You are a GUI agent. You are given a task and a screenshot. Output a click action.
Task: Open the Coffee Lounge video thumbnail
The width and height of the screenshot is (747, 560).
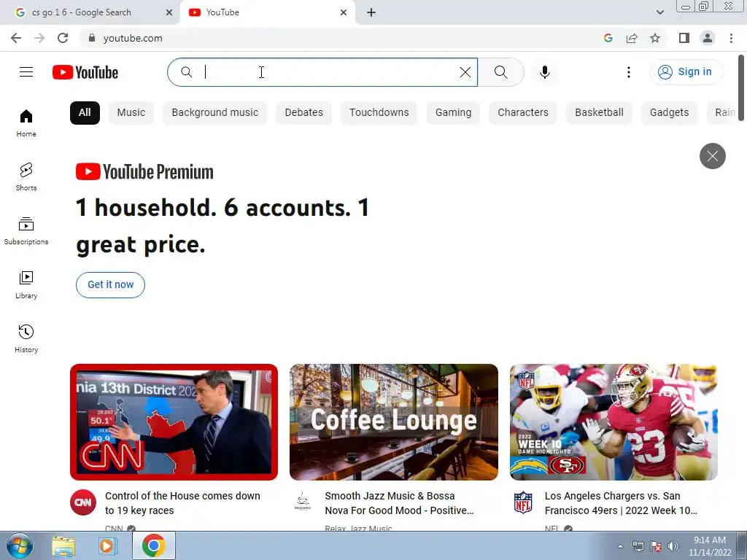[393, 422]
